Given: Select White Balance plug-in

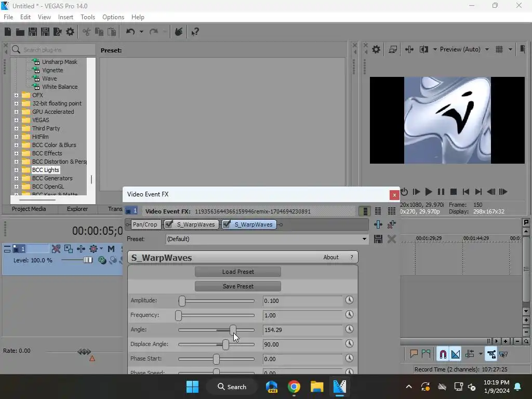Looking at the screenshot, I should click(x=60, y=87).
